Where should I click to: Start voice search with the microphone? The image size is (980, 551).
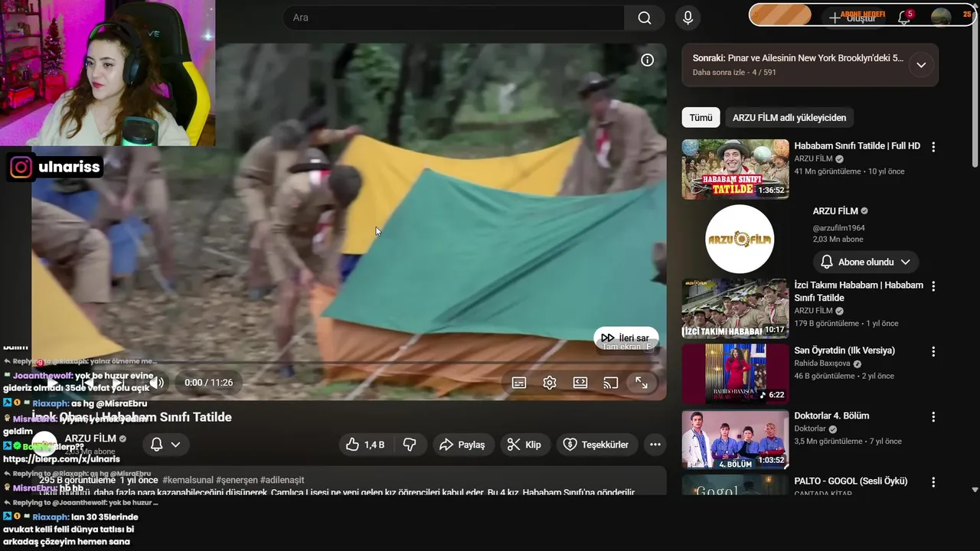(688, 18)
